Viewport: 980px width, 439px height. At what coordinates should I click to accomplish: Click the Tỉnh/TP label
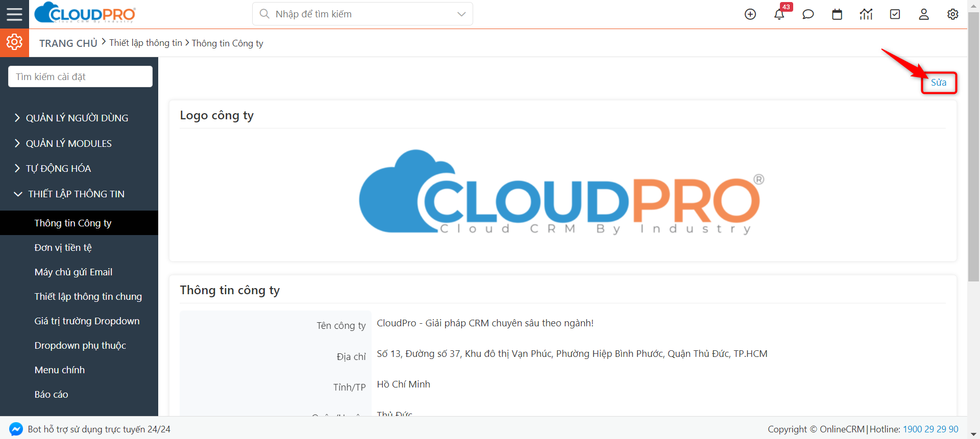point(350,387)
